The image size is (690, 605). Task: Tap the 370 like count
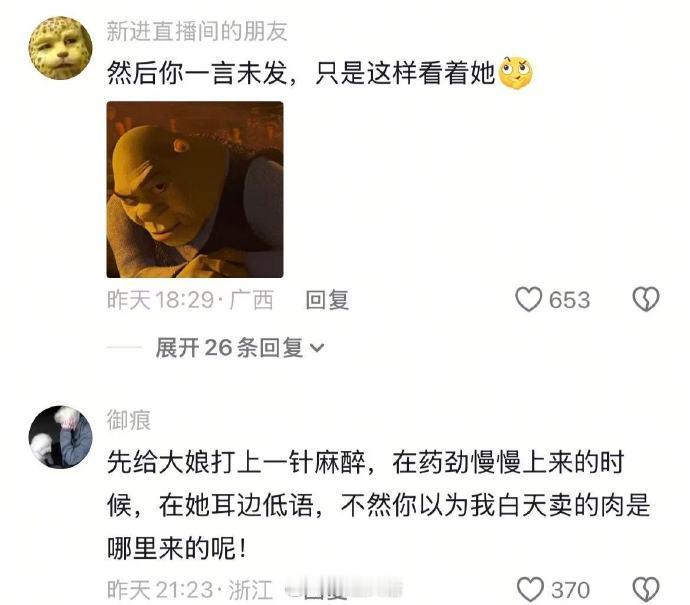pos(571,590)
